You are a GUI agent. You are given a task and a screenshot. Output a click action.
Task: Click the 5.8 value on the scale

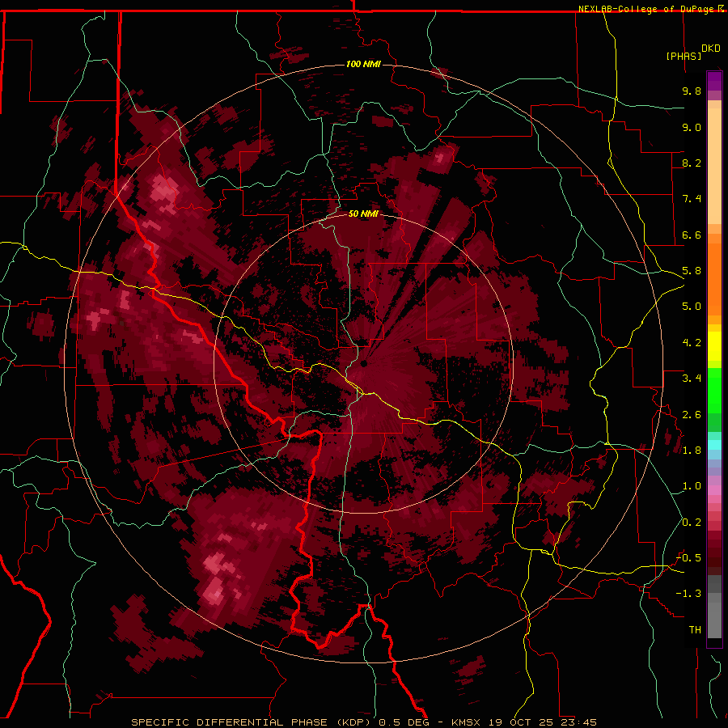click(x=692, y=271)
